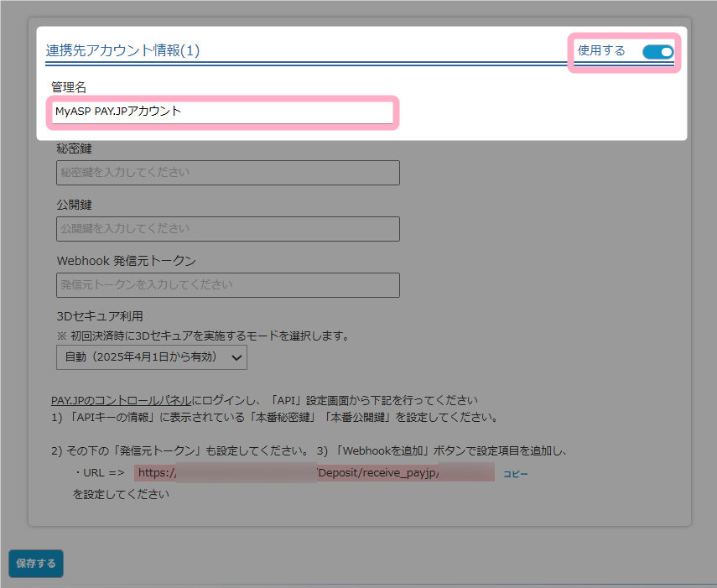
Task: Open the 3Dセキュア利用 mode dropdown
Action: coord(152,357)
